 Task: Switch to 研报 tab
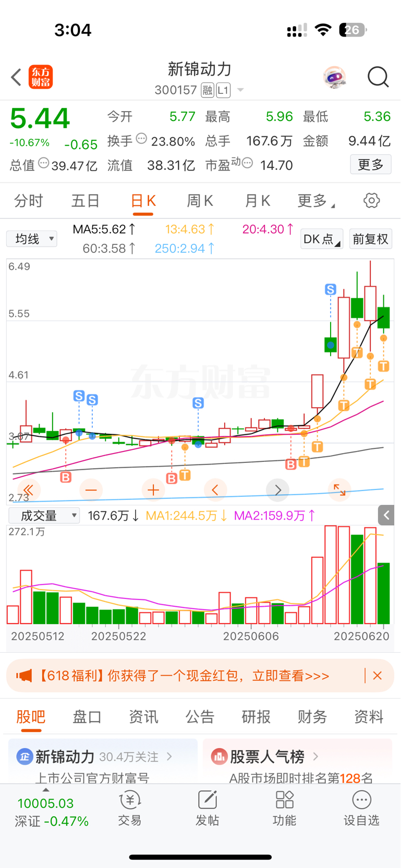click(x=256, y=716)
